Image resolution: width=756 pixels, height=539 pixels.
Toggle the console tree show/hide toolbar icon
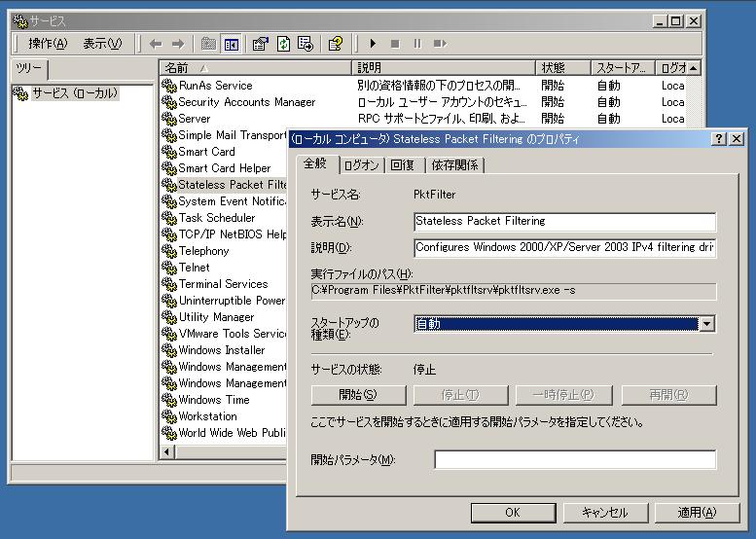[x=231, y=44]
